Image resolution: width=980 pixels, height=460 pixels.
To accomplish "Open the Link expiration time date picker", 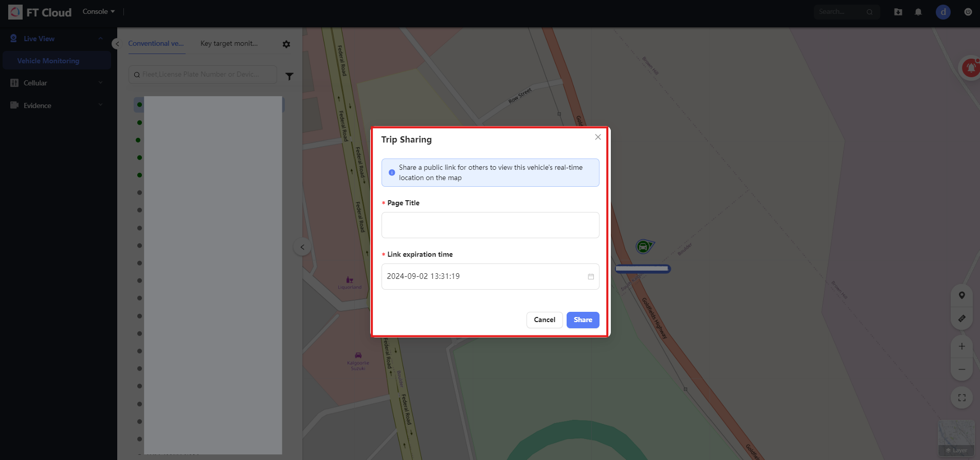I will 490,276.
